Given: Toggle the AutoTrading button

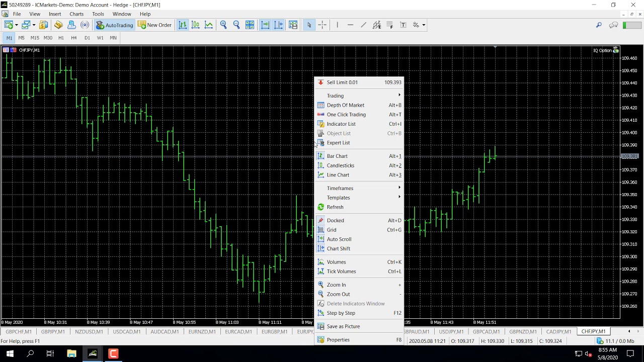Looking at the screenshot, I should click(x=115, y=25).
